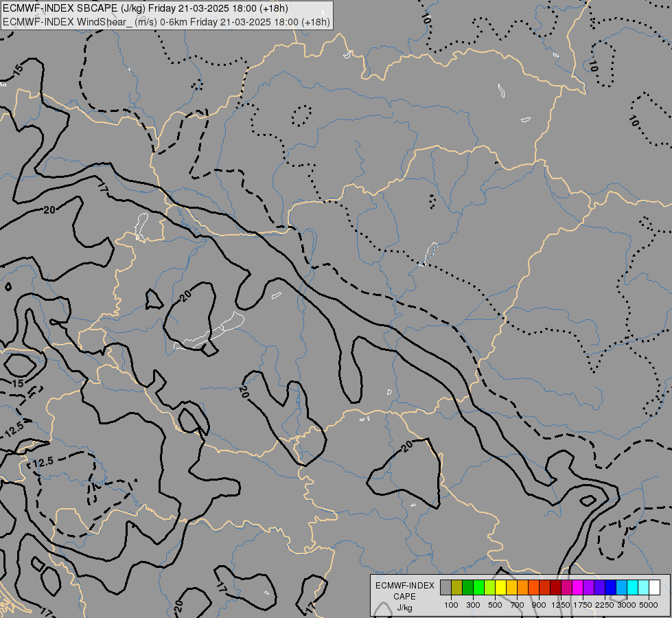The height and width of the screenshot is (618, 672).
Task: Click the legend tick label 100
Action: 451,605
